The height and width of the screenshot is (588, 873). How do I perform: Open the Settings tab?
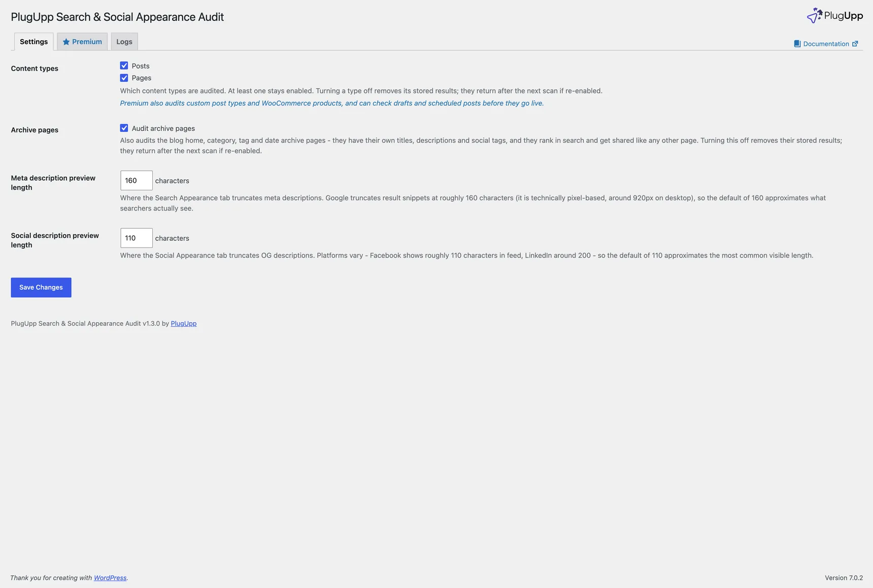pos(33,42)
